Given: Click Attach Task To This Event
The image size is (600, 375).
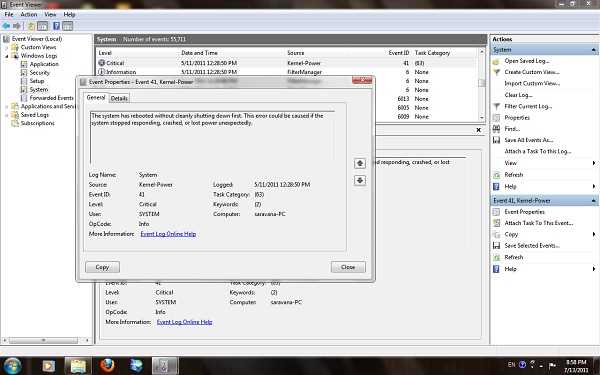Looking at the screenshot, I should pyautogui.click(x=538, y=223).
